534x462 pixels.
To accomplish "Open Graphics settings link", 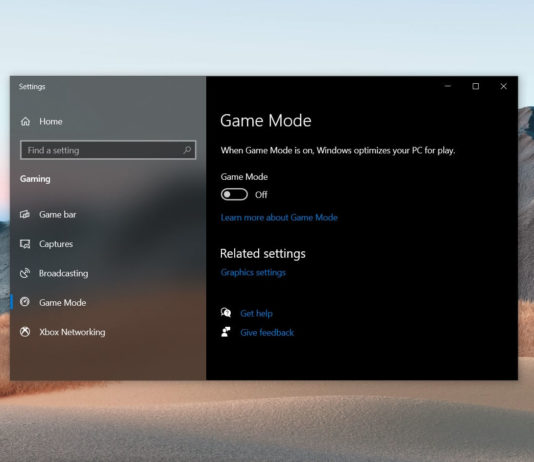I will (x=253, y=272).
